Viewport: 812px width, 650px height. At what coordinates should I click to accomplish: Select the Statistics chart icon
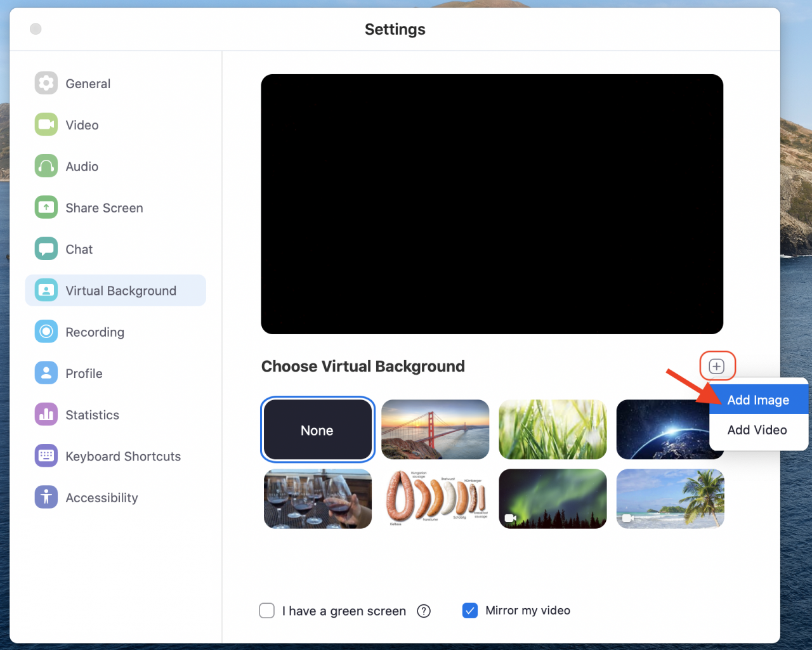46,414
